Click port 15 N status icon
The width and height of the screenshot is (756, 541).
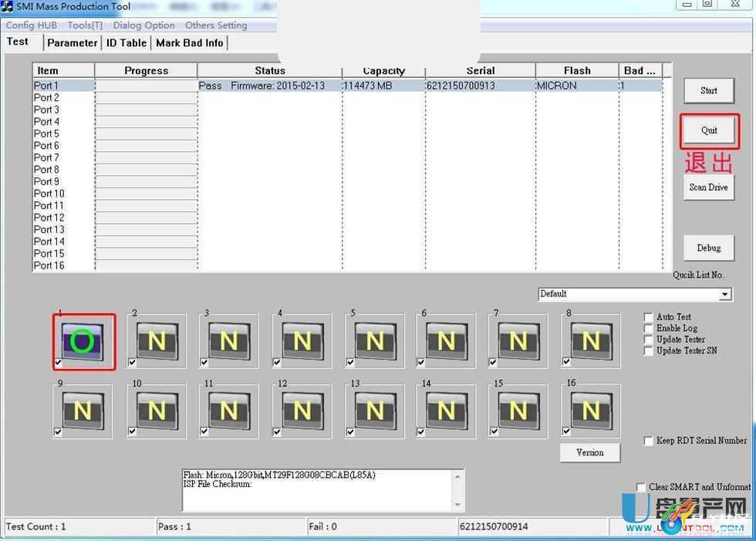point(518,411)
